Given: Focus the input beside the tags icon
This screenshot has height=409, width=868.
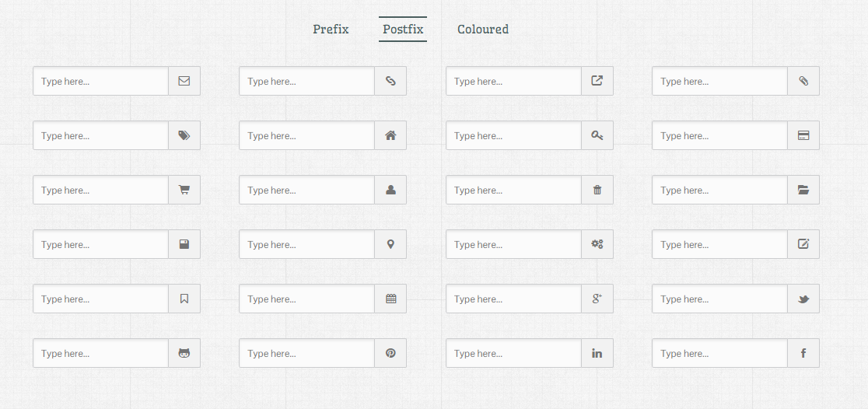Looking at the screenshot, I should coord(101,135).
